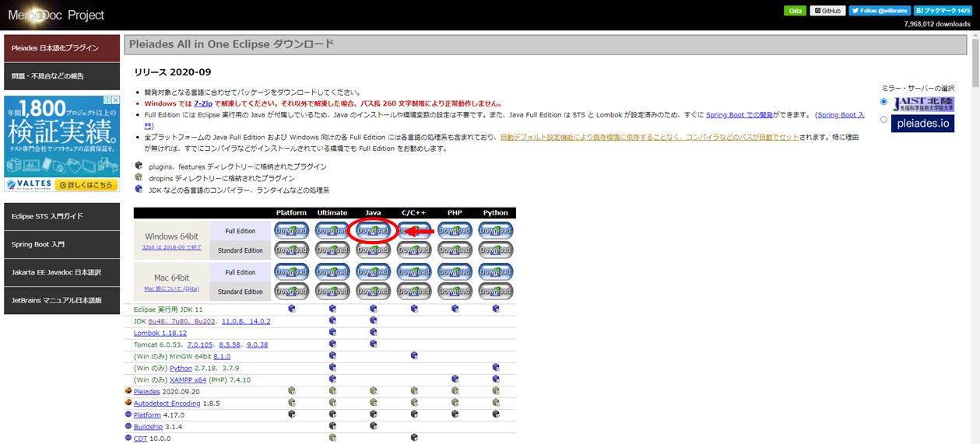The image size is (980, 444).
Task: Open the GitHub badge in header
Action: tap(827, 11)
